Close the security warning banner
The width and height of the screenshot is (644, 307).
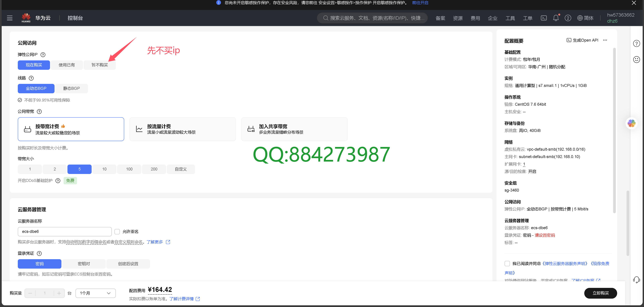[634, 3]
